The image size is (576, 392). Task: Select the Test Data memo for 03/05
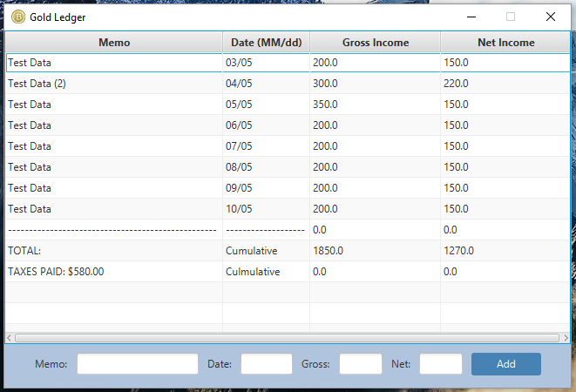[114, 63]
